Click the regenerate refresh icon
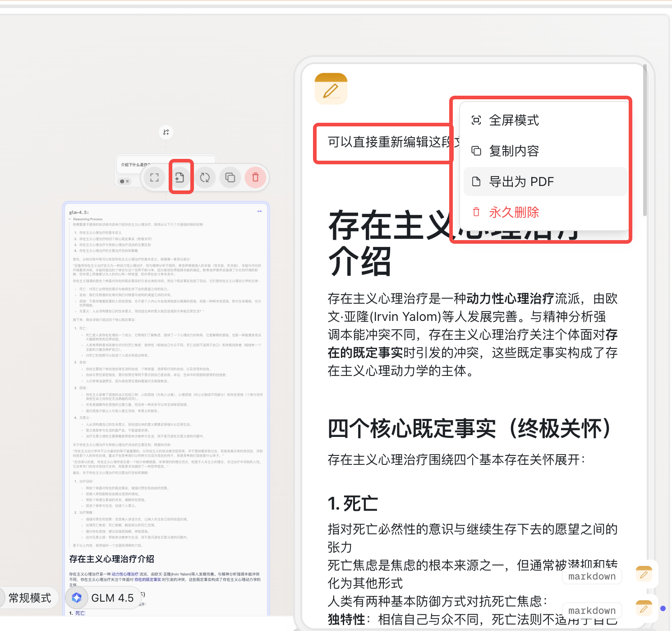The width and height of the screenshot is (672, 631). (205, 177)
